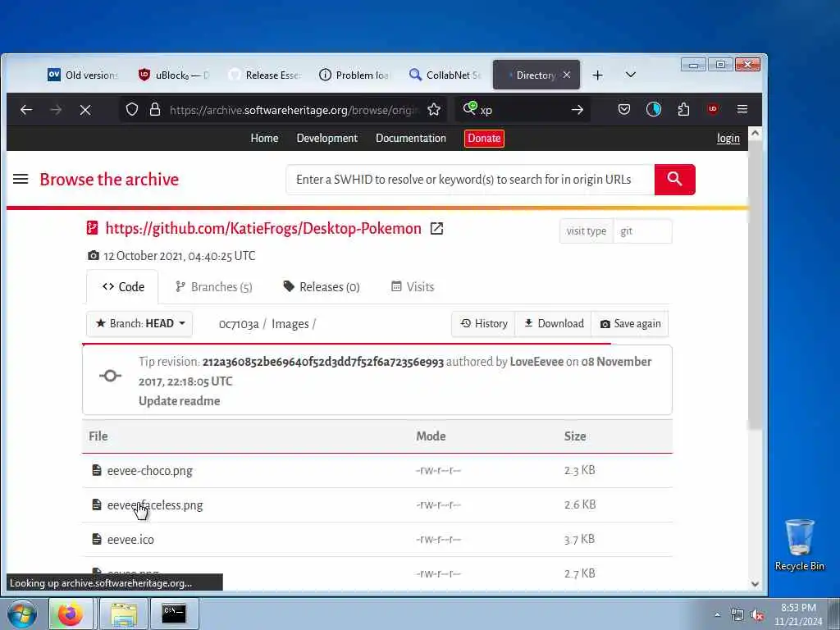
Task: Click scrollbar down arrow
Action: pos(755,584)
